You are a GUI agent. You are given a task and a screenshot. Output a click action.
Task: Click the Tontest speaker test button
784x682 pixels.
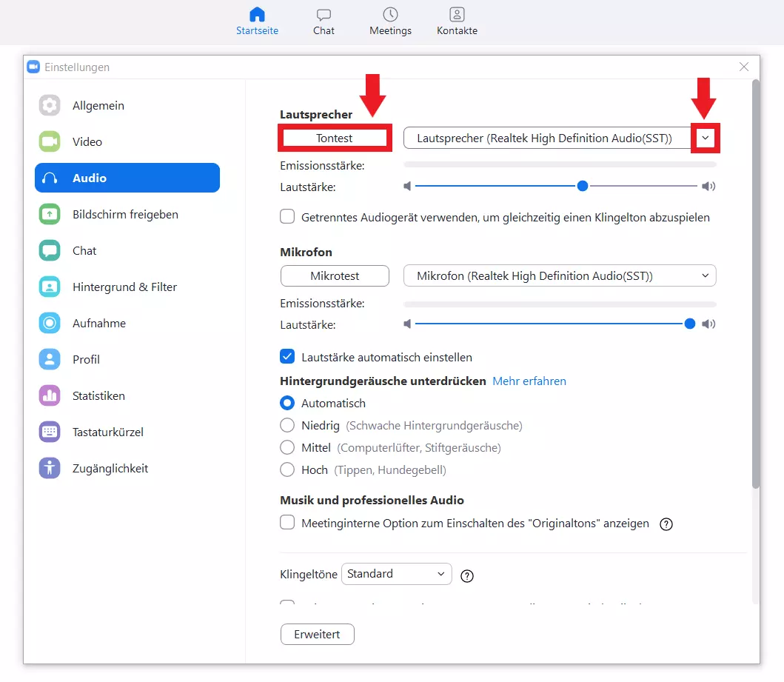[335, 138]
